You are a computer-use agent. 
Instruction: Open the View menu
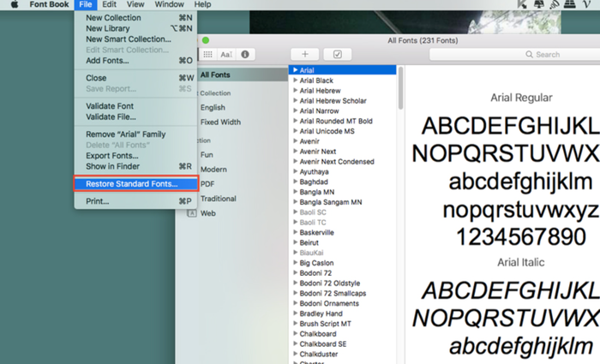(135, 4)
